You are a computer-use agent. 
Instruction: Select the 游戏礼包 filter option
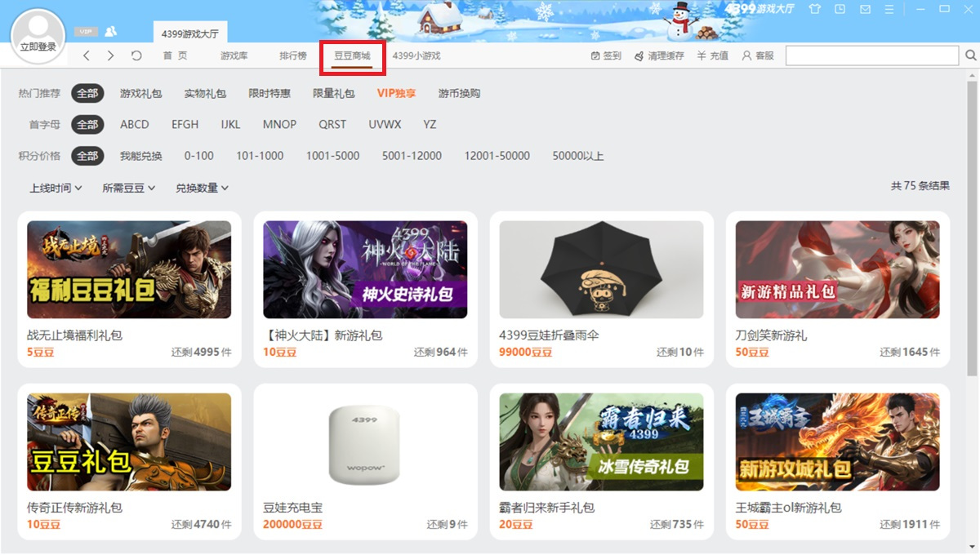coord(140,93)
